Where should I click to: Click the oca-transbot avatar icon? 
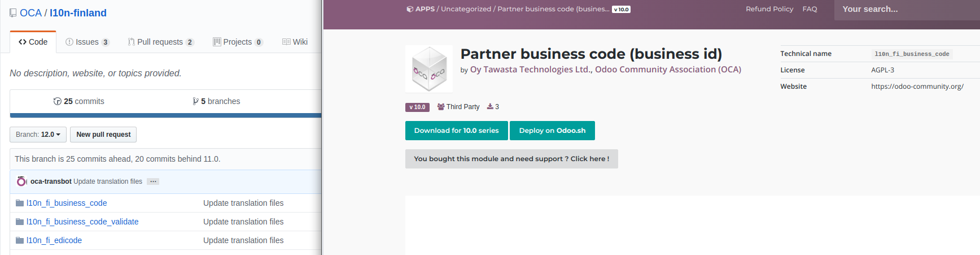pyautogui.click(x=21, y=181)
